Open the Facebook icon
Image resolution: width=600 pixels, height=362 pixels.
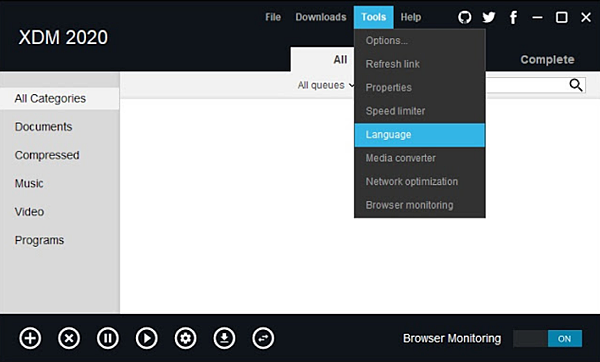point(513,17)
